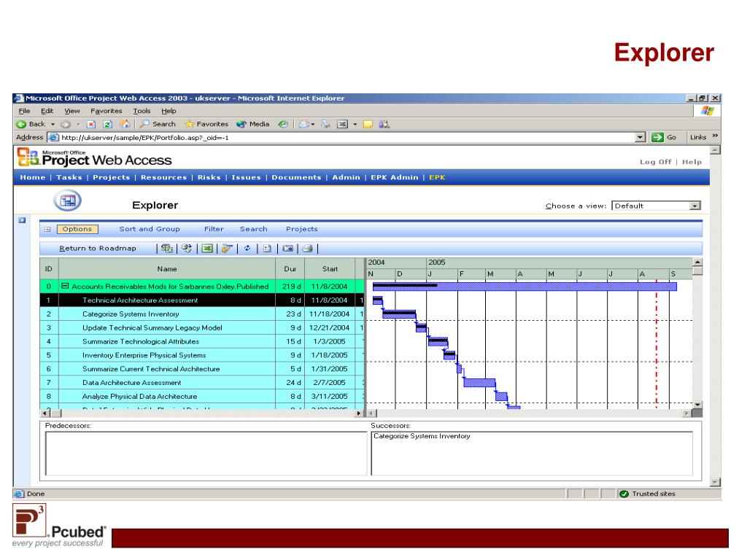The image size is (747, 560).
Task: Click the Messenger icon at toolbar end
Action: click(384, 124)
